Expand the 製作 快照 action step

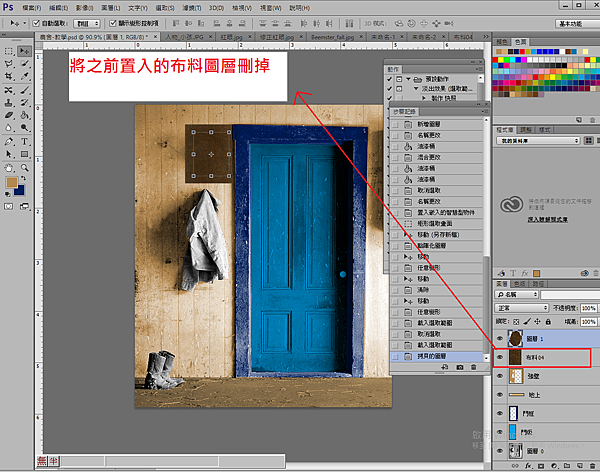tap(424, 98)
